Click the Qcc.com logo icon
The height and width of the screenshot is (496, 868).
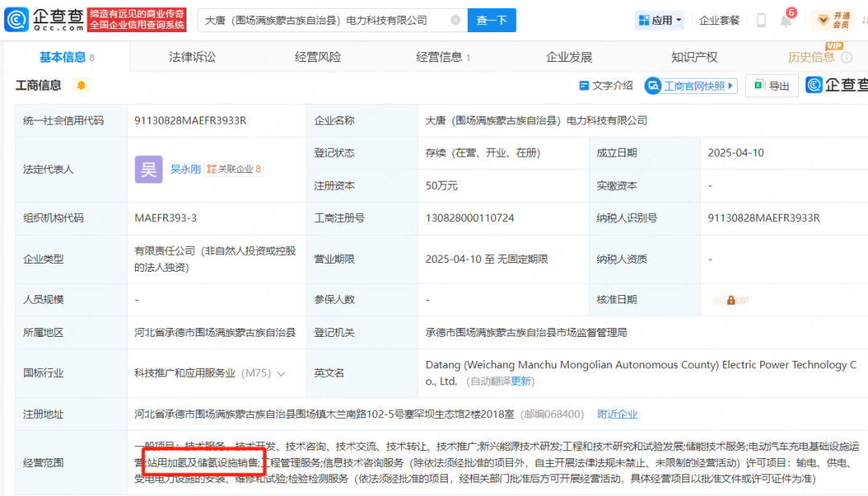pos(17,20)
